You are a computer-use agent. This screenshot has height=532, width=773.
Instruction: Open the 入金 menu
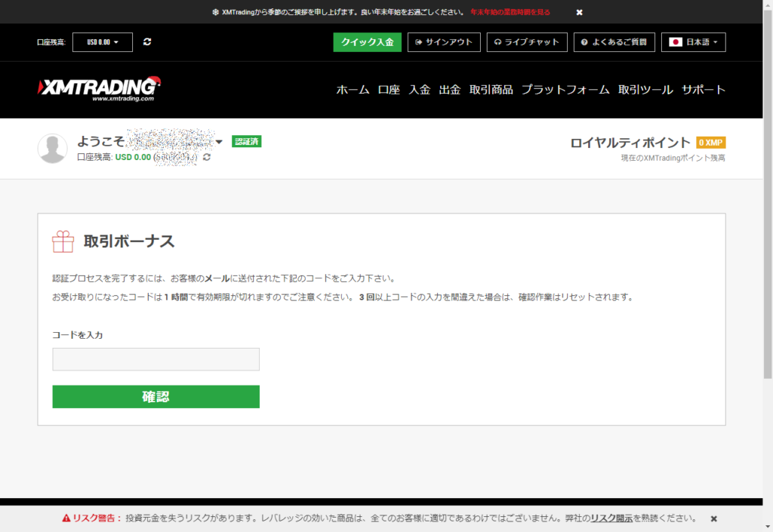[x=420, y=90]
